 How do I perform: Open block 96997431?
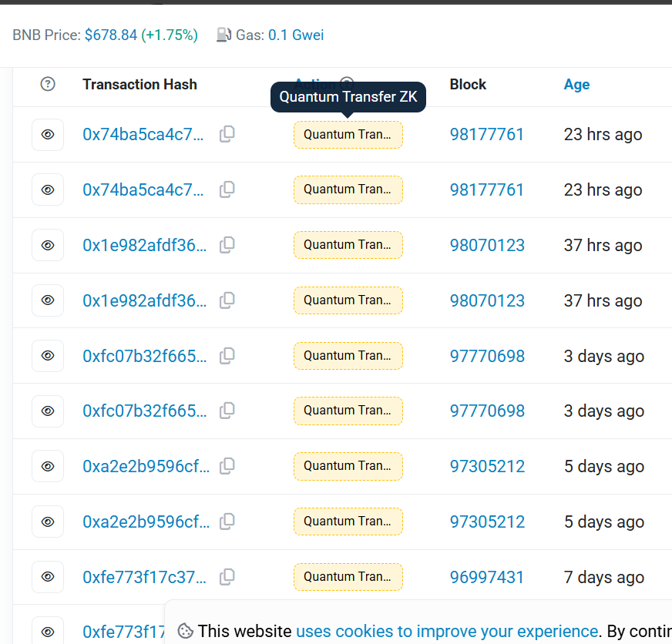tap(487, 577)
